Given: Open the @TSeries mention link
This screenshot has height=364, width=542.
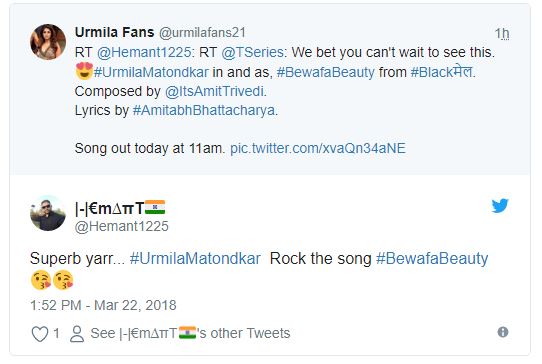Looking at the screenshot, I should pos(253,53).
